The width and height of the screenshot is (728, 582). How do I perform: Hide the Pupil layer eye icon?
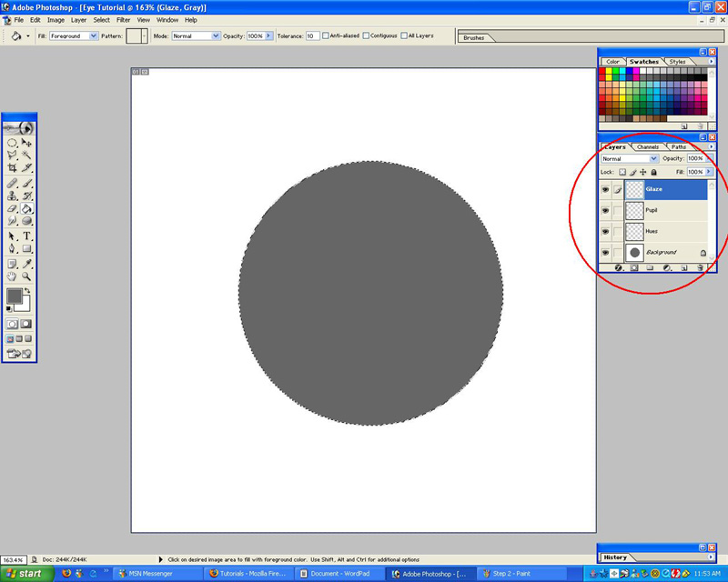(605, 210)
